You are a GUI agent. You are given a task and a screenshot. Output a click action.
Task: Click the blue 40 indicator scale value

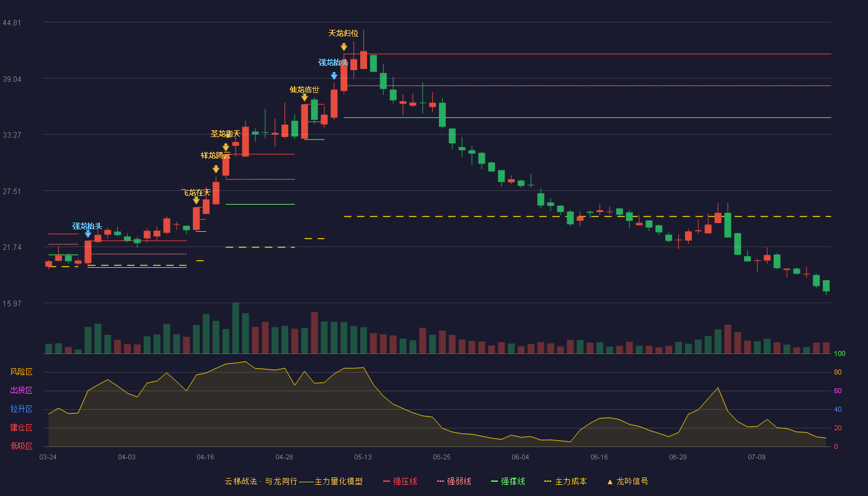tap(838, 410)
